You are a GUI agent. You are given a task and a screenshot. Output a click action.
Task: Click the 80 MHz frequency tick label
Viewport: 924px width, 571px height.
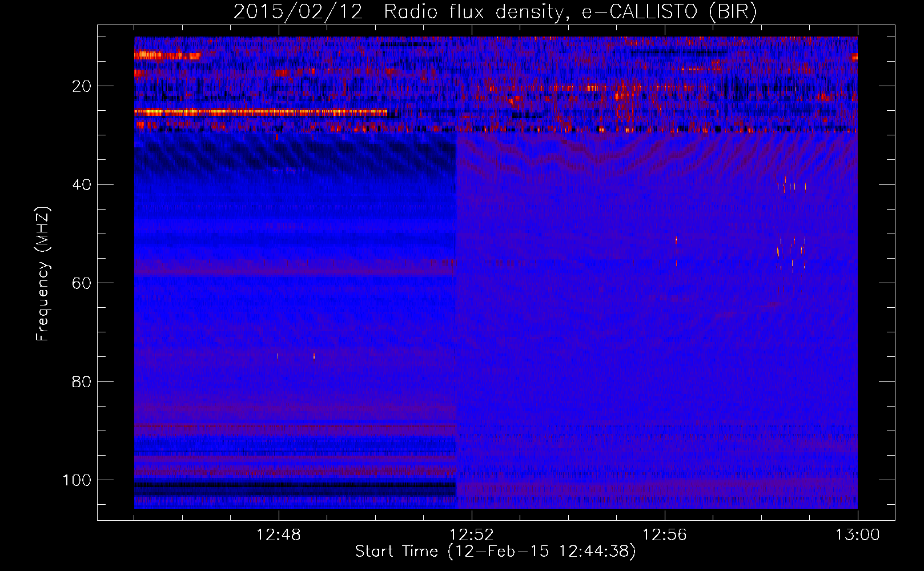82,381
